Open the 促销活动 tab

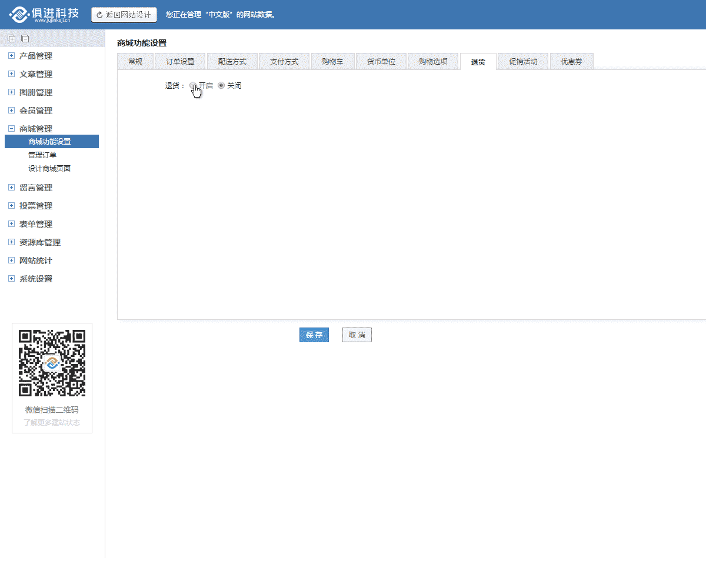[522, 61]
